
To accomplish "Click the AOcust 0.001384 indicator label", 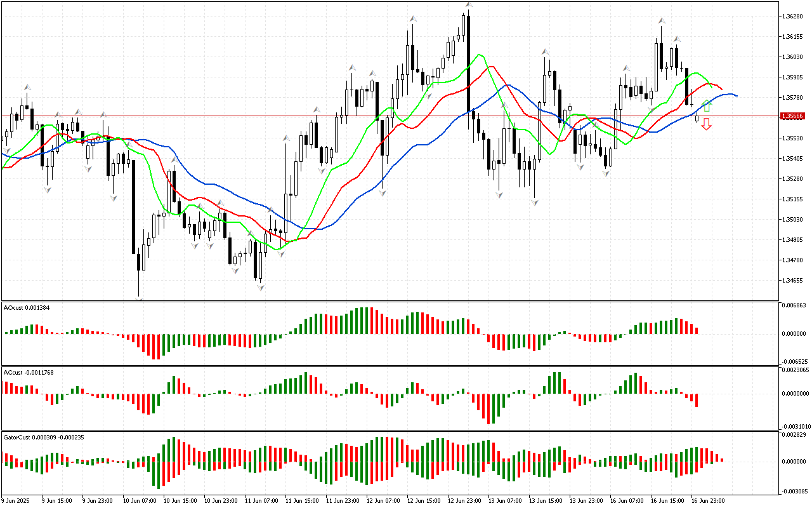I will coord(27,308).
